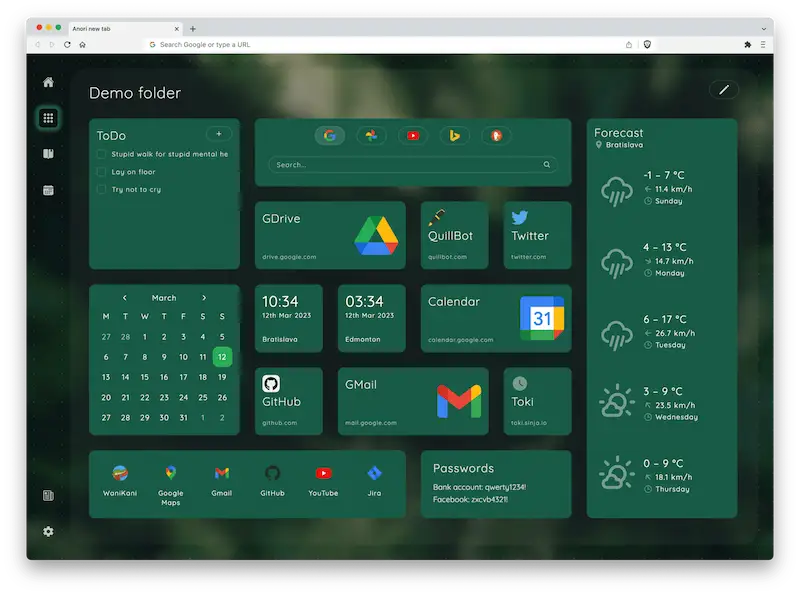Open the QuillBot bookmark

tap(455, 235)
